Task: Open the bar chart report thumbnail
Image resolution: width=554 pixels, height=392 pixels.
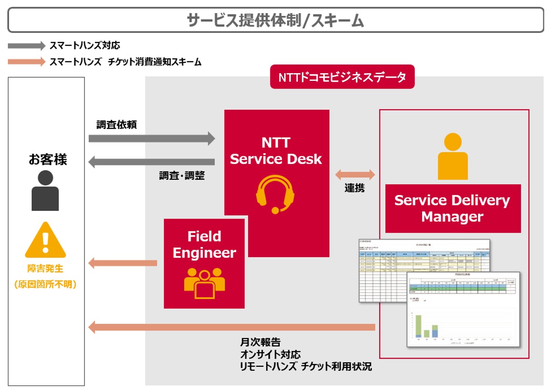Action: point(463,316)
